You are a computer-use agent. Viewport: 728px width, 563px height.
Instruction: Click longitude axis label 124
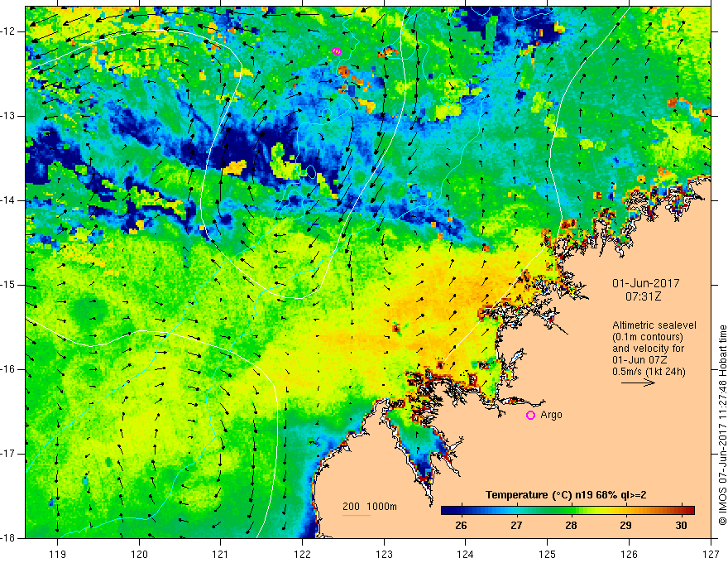click(466, 554)
